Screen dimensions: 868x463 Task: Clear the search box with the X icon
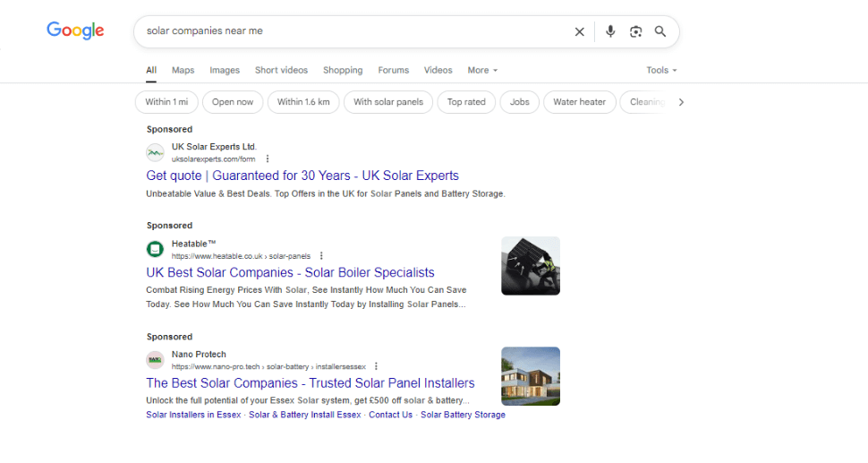tap(579, 31)
